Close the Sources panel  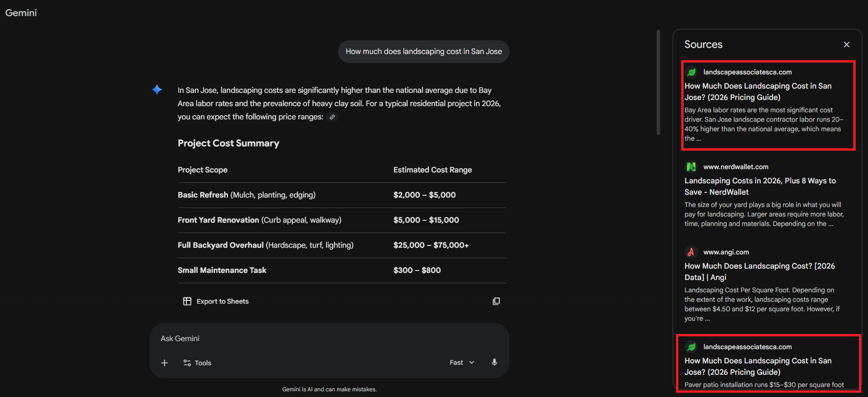pos(846,45)
